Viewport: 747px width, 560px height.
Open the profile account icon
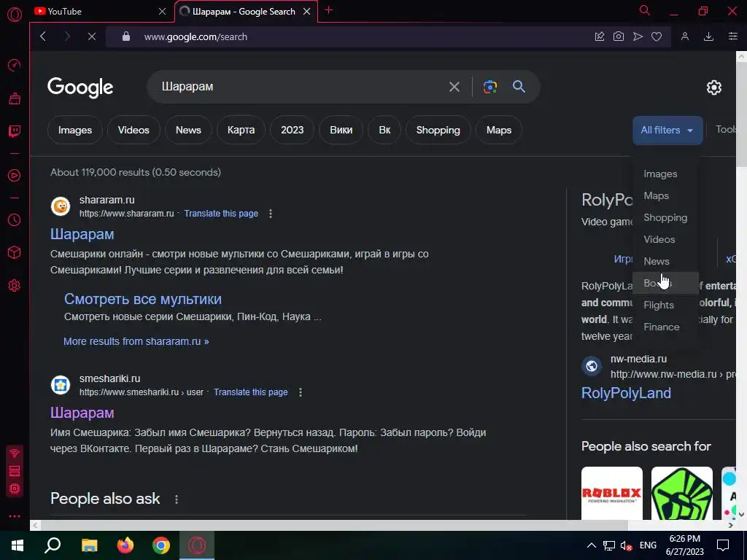click(x=684, y=36)
